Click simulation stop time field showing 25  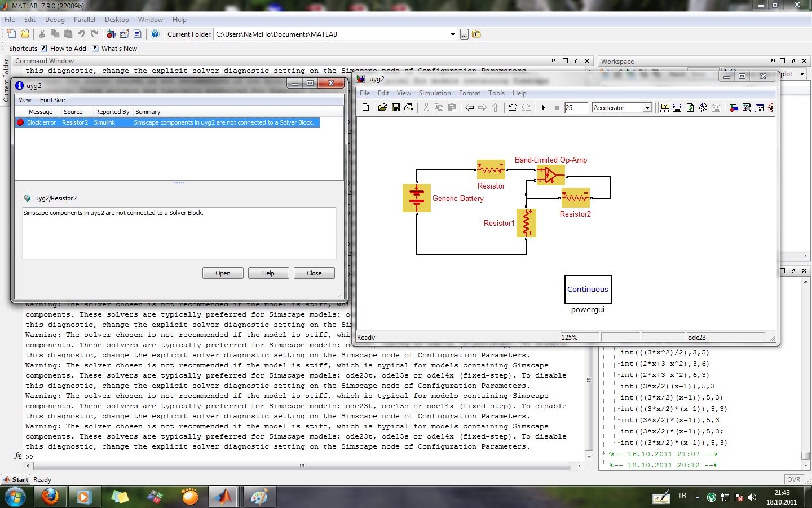pyautogui.click(x=576, y=107)
